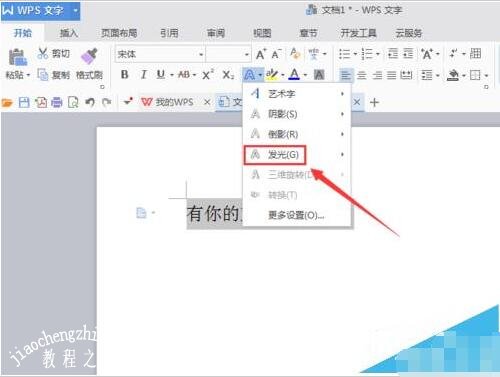This screenshot has height=377, width=500.
Task: Click the Save icon in quick toolbar
Action: coord(24,102)
